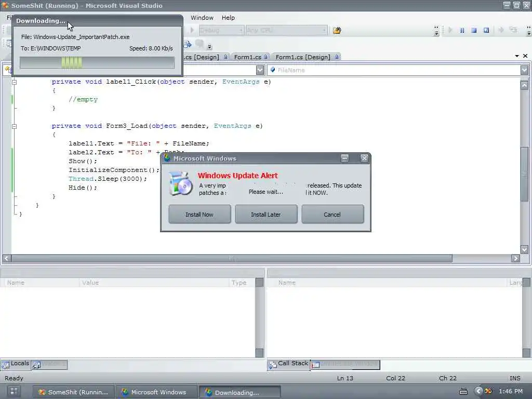Click the editor scroll left arrow
The width and height of the screenshot is (532, 399).
[6, 259]
